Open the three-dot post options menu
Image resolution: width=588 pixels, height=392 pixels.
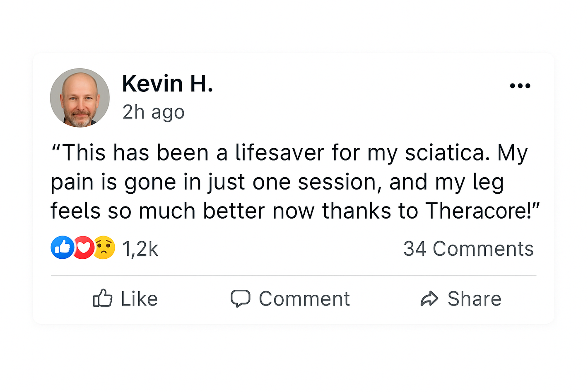click(x=520, y=86)
